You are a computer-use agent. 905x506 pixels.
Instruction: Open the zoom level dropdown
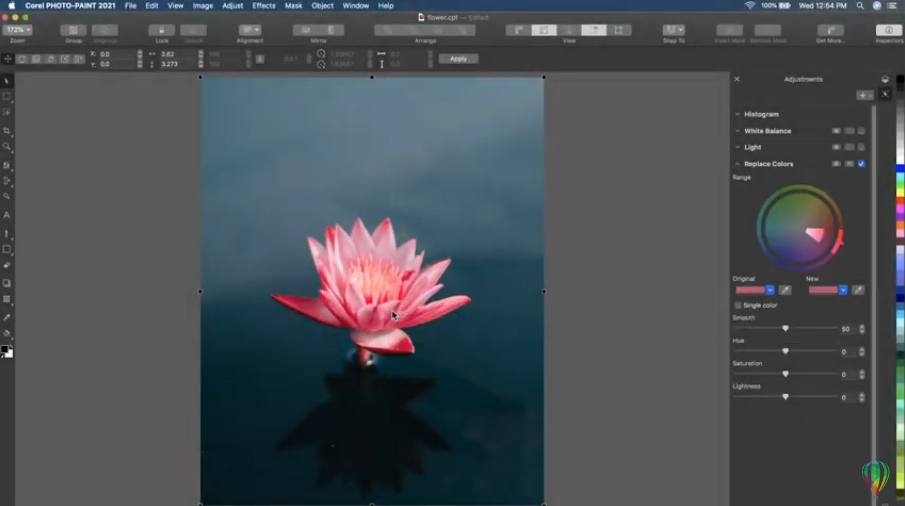pos(17,30)
